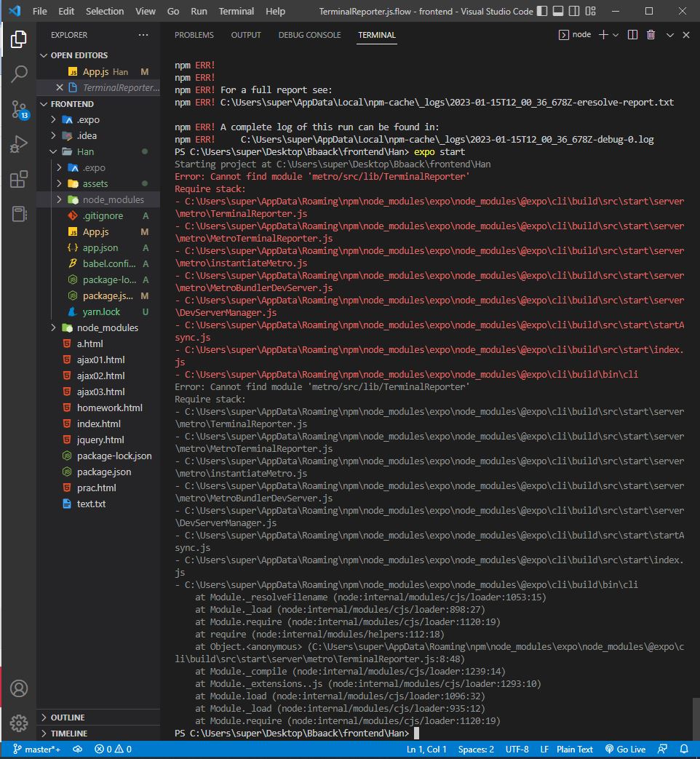Screen dimensions: 700x759
Task: Open the Help menu
Action: (x=275, y=11)
